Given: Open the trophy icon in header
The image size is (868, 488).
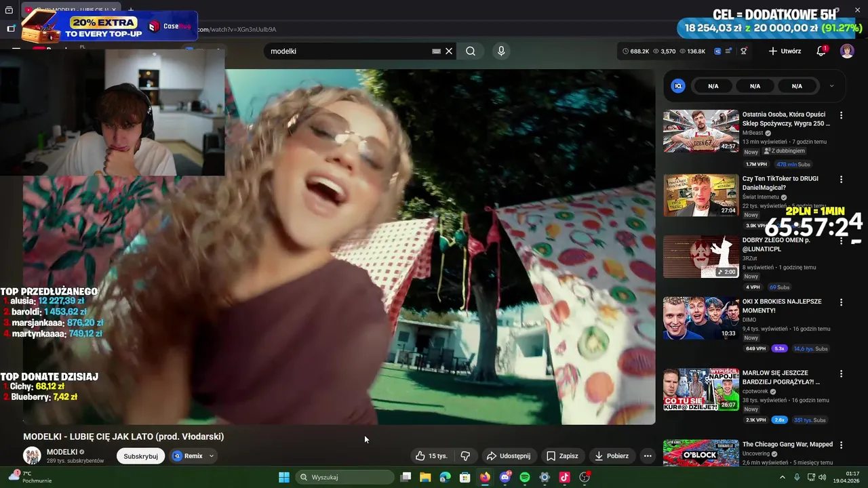Looking at the screenshot, I should (x=743, y=51).
